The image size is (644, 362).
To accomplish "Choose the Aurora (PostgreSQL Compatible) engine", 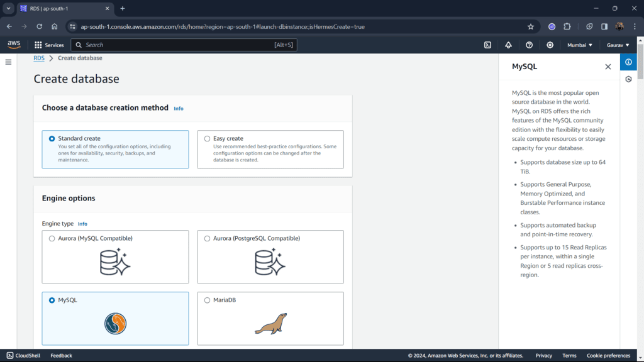I will coord(270,257).
